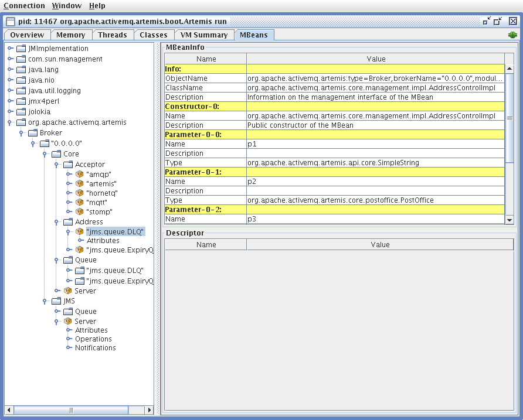The width and height of the screenshot is (523, 420).
Task: Select Attributes under jms.queue.DLQ address
Action: pos(103,241)
